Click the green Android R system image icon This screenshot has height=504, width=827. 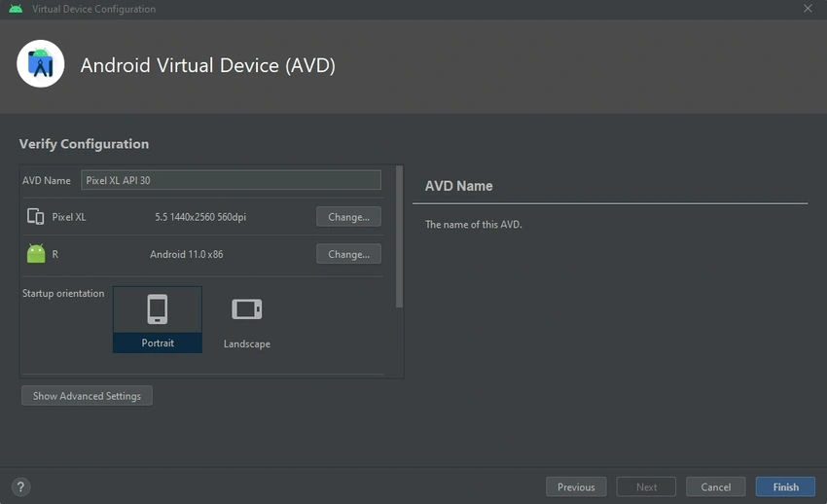tap(36, 254)
